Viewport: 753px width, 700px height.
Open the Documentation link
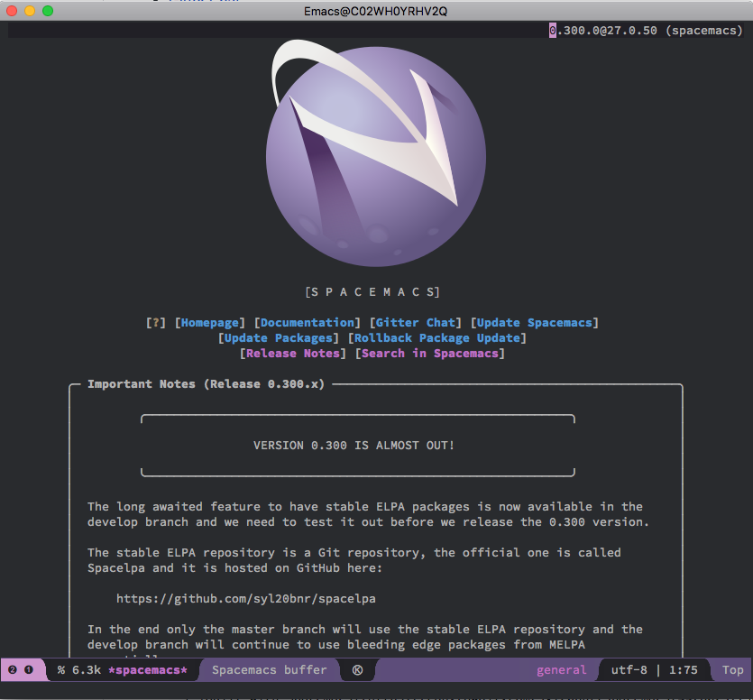pos(307,322)
